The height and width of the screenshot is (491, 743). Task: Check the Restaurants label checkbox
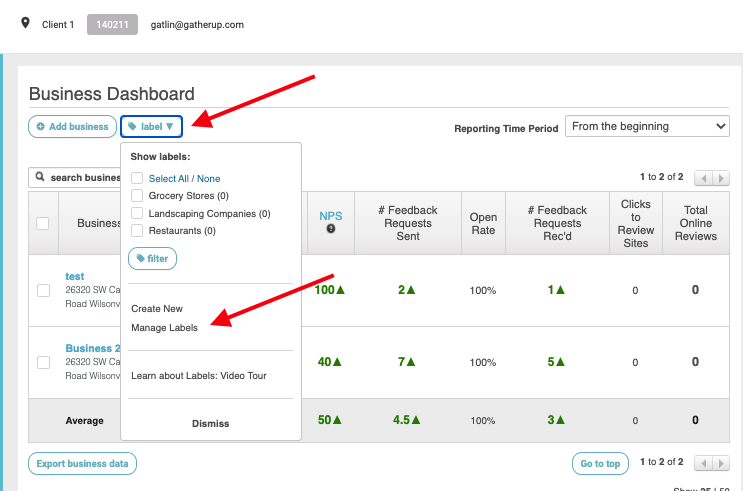click(137, 231)
